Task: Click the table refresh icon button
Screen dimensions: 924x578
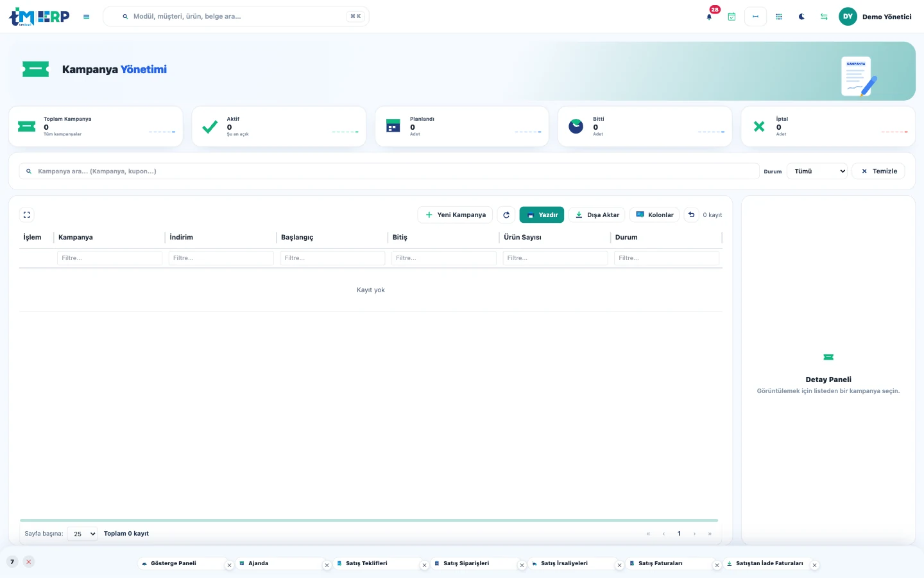Action: [506, 215]
